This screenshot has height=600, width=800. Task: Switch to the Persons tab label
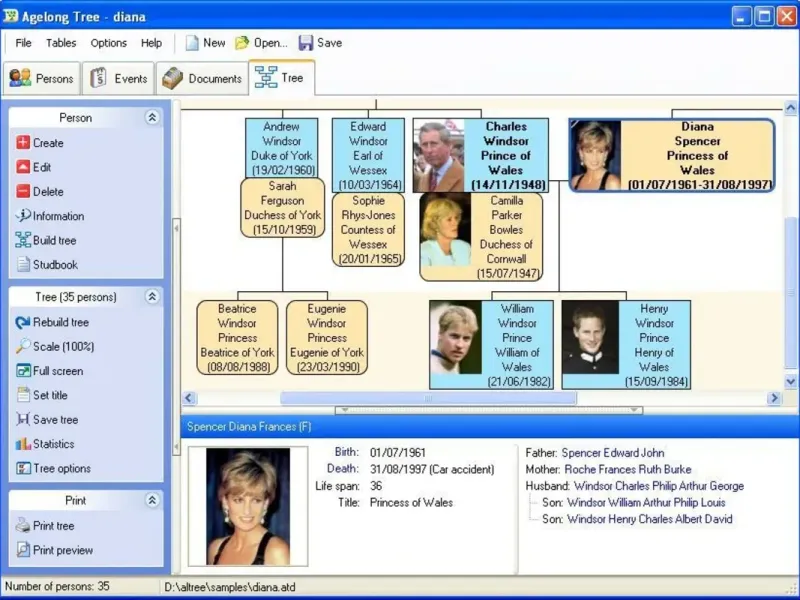(x=55, y=79)
